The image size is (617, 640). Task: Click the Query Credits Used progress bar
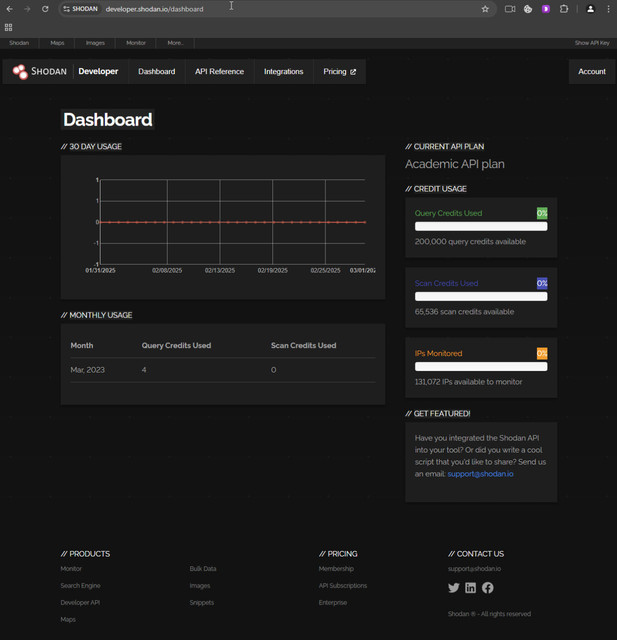click(x=481, y=227)
